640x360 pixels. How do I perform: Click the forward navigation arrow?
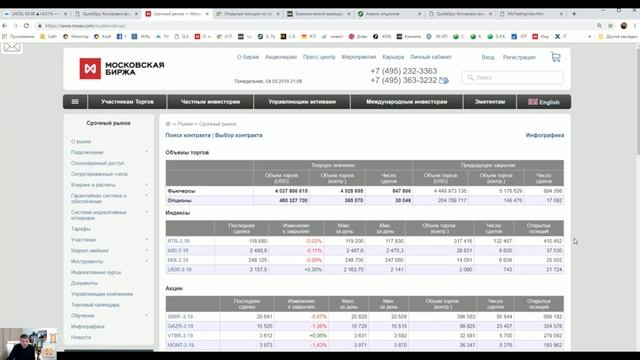(16, 25)
